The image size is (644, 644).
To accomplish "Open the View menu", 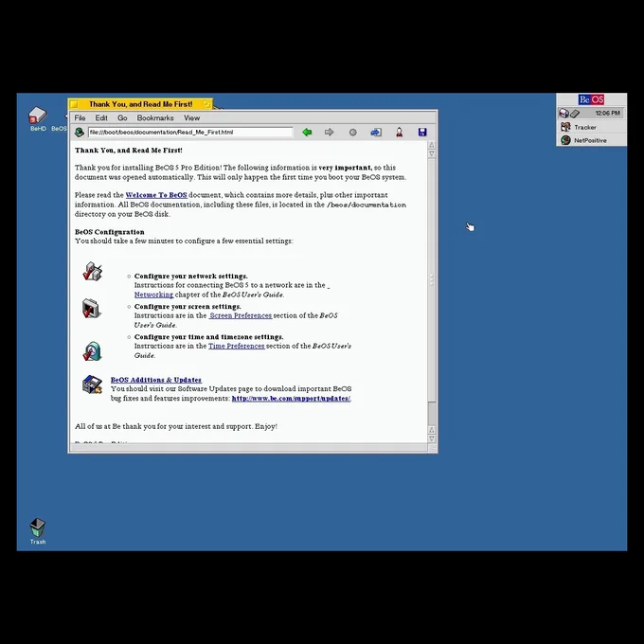I will pyautogui.click(x=192, y=117).
